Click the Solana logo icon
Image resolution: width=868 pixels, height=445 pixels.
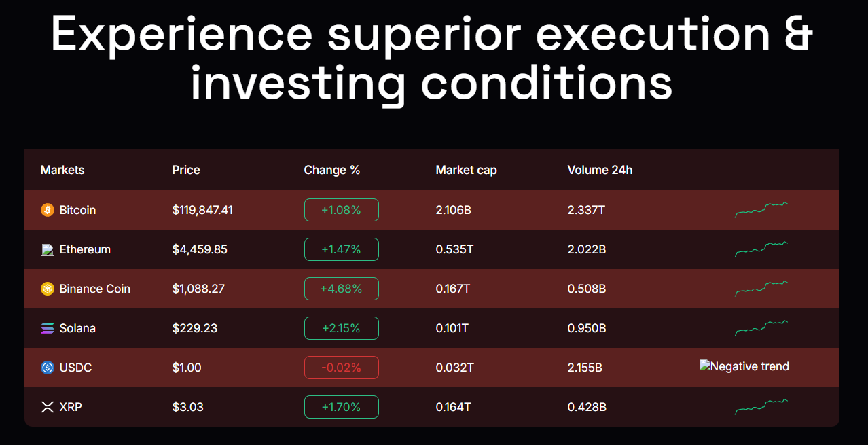47,328
